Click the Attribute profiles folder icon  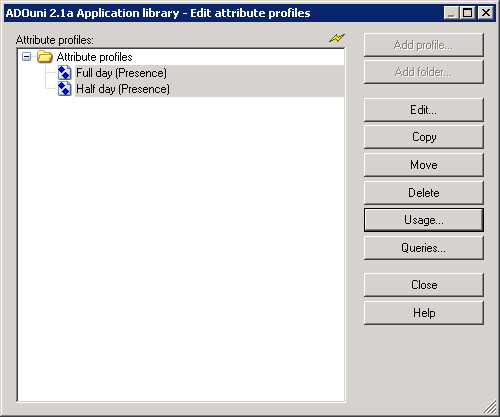coord(44,57)
